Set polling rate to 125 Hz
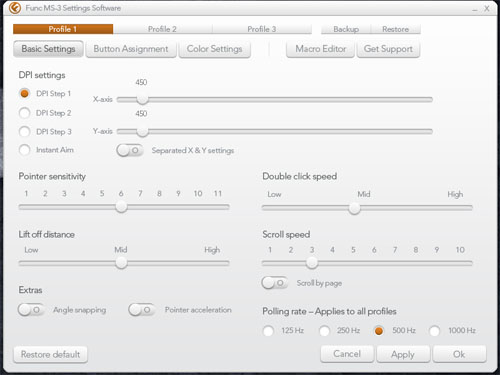The height and width of the screenshot is (375, 500). (x=268, y=331)
